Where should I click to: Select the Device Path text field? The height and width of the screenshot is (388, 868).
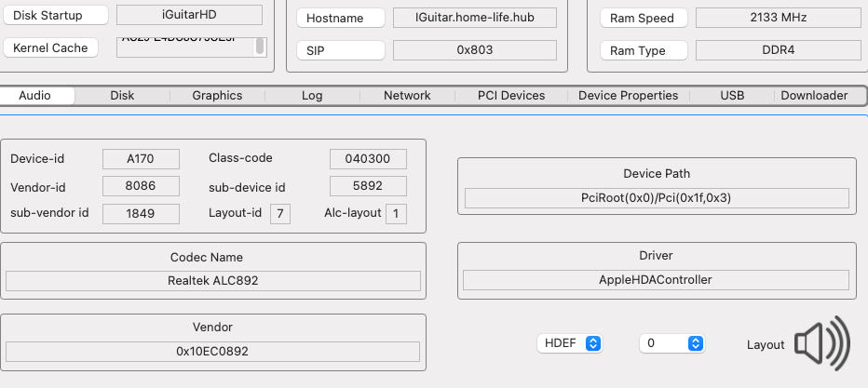tap(657, 198)
